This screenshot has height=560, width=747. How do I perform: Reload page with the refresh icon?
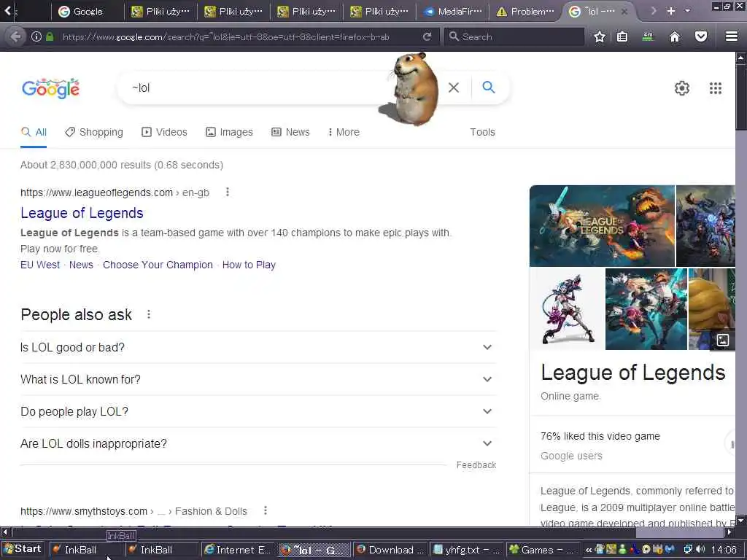427,36
